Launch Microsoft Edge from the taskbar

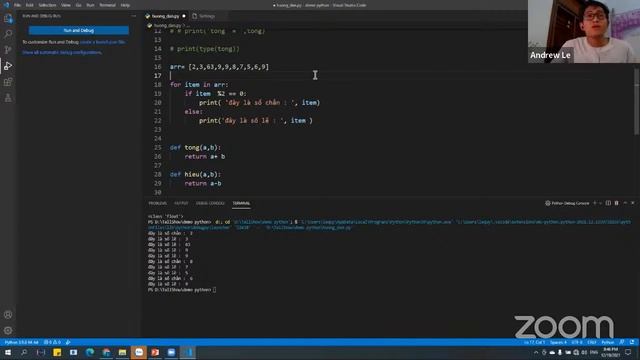[x=90, y=352]
